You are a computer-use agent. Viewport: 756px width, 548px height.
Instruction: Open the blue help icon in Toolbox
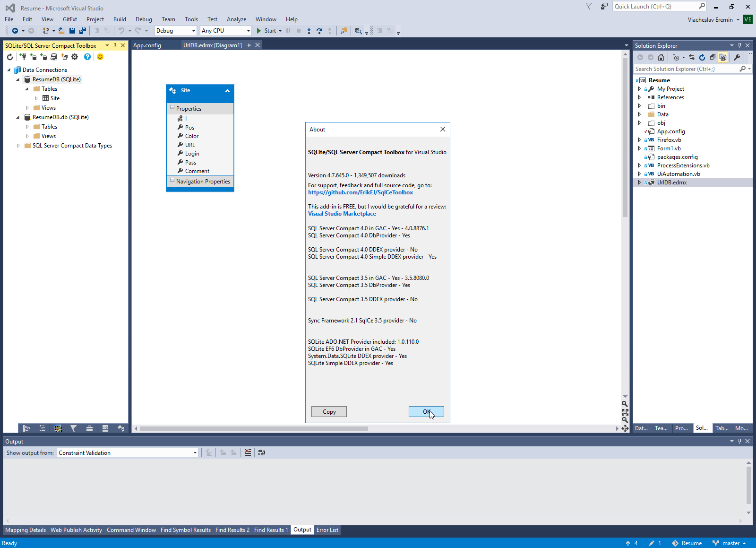[x=87, y=57]
